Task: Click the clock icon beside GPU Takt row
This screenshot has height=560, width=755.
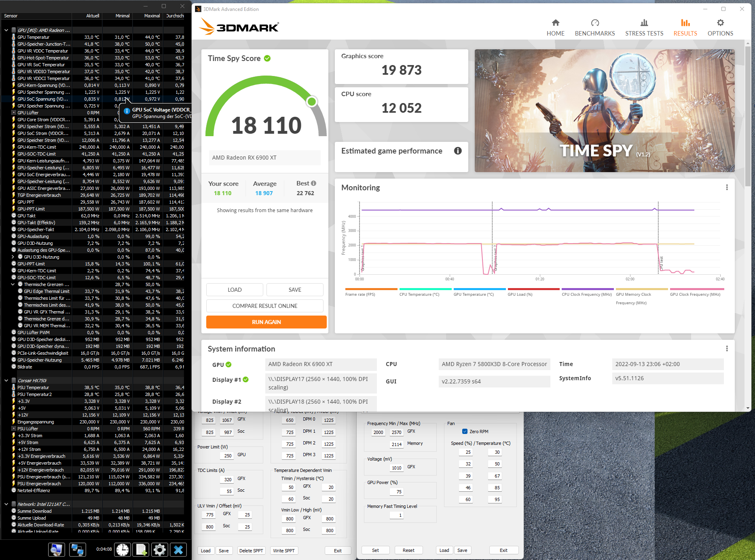Action: [x=13, y=216]
